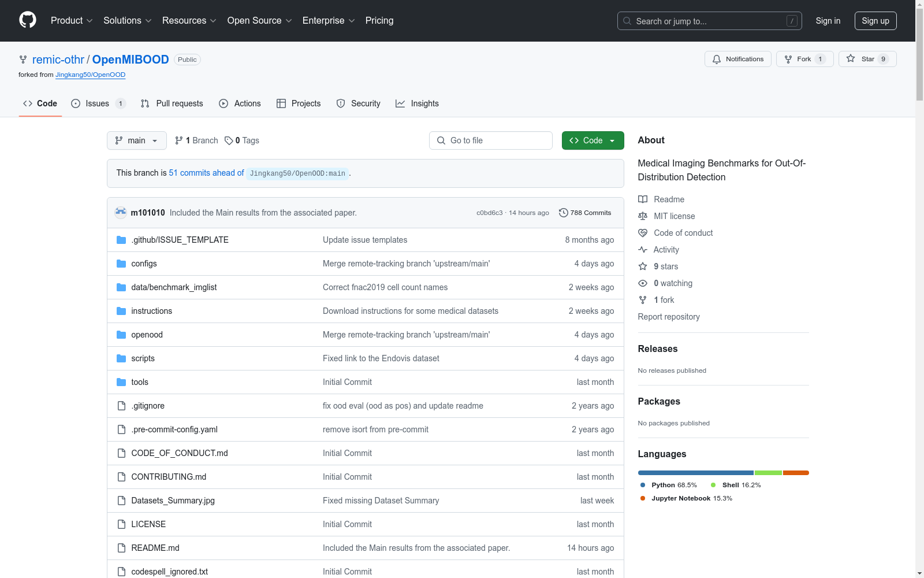Image resolution: width=924 pixels, height=578 pixels.
Task: Open the Enterprise dropdown
Action: point(329,20)
